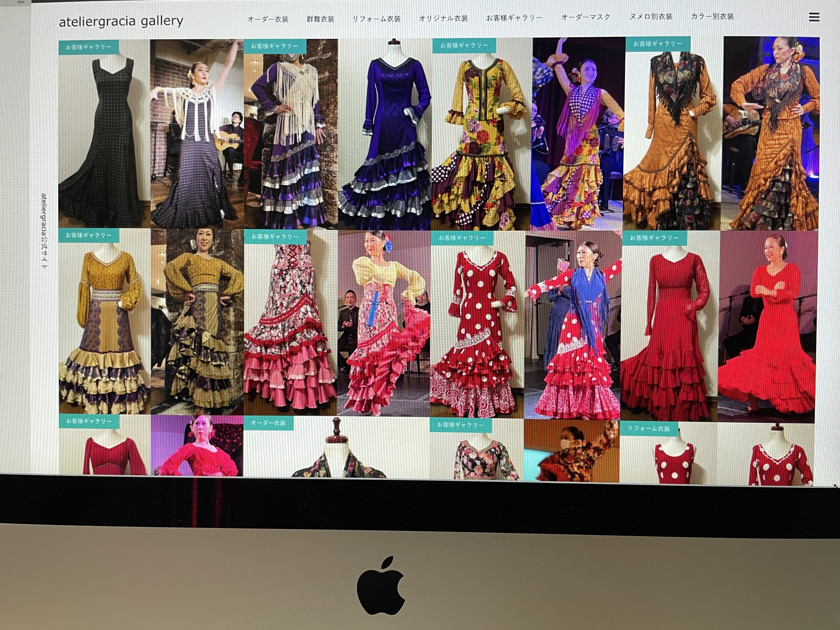Open the dancer in bright red dress photo
Screen dimensions: 840x630
pyautogui.click(x=767, y=326)
